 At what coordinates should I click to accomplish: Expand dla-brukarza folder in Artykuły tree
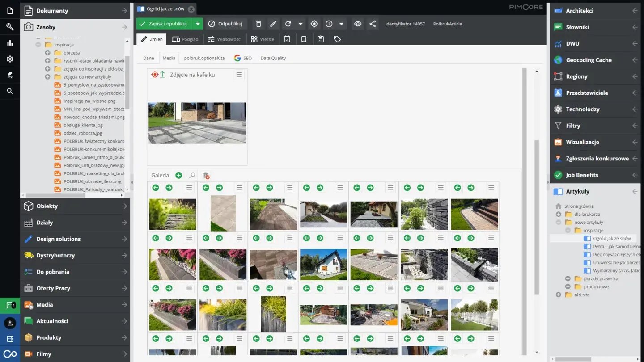tap(558, 215)
